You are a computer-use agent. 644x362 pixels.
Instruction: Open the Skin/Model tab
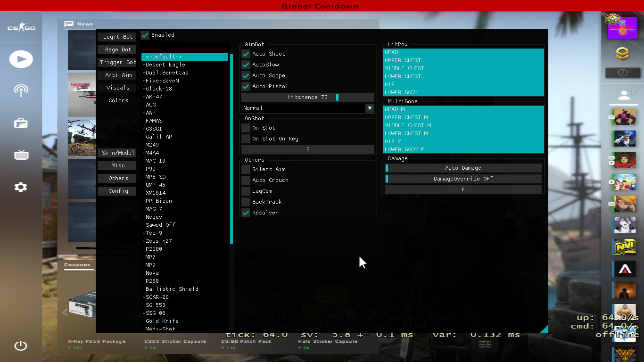coord(117,153)
